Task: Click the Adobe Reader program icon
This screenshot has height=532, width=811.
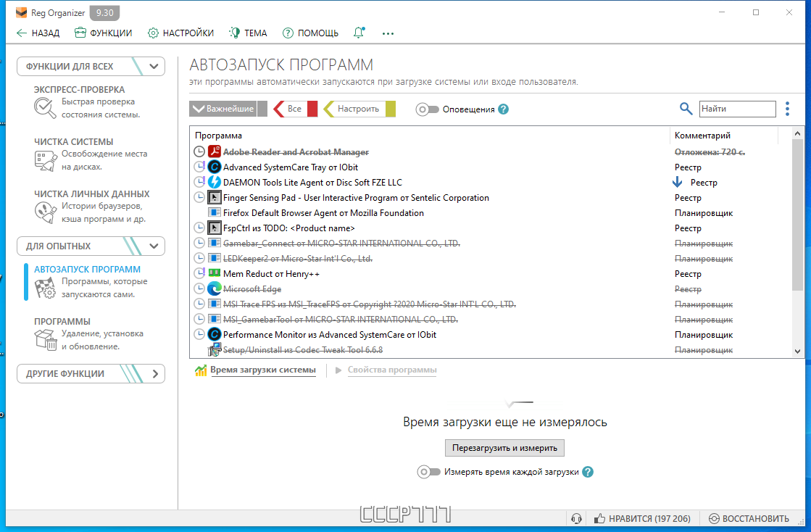Action: [214, 151]
